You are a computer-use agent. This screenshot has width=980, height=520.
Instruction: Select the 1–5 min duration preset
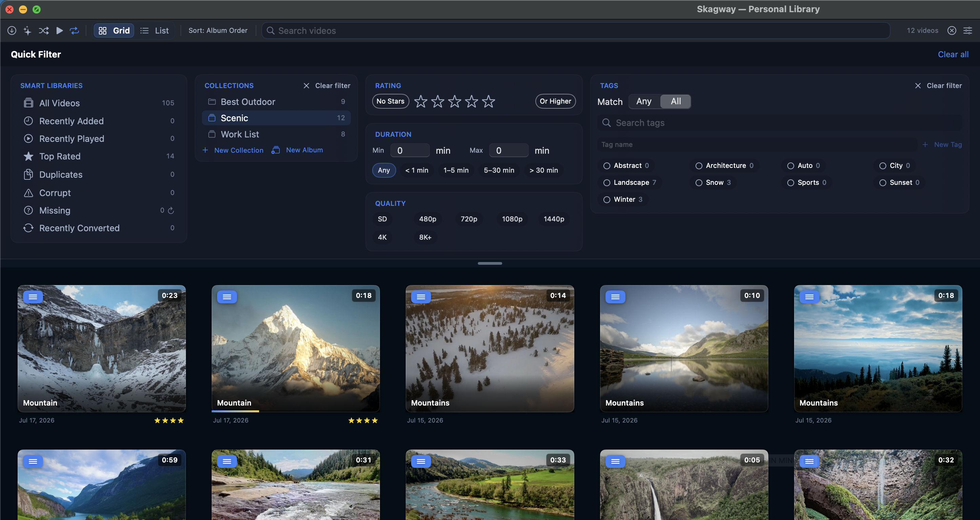[456, 170]
